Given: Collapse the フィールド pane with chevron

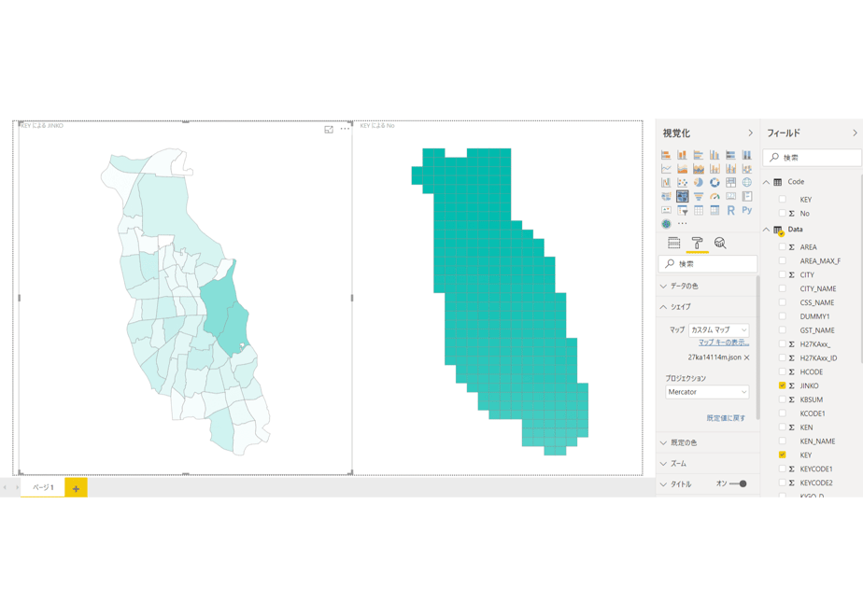Looking at the screenshot, I should 855,133.
